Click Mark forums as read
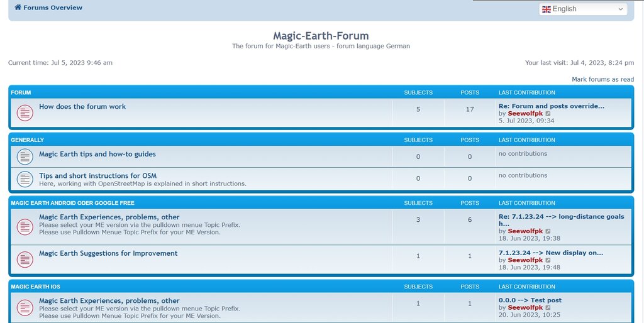Viewport: 644px width, 323px height. (602, 79)
